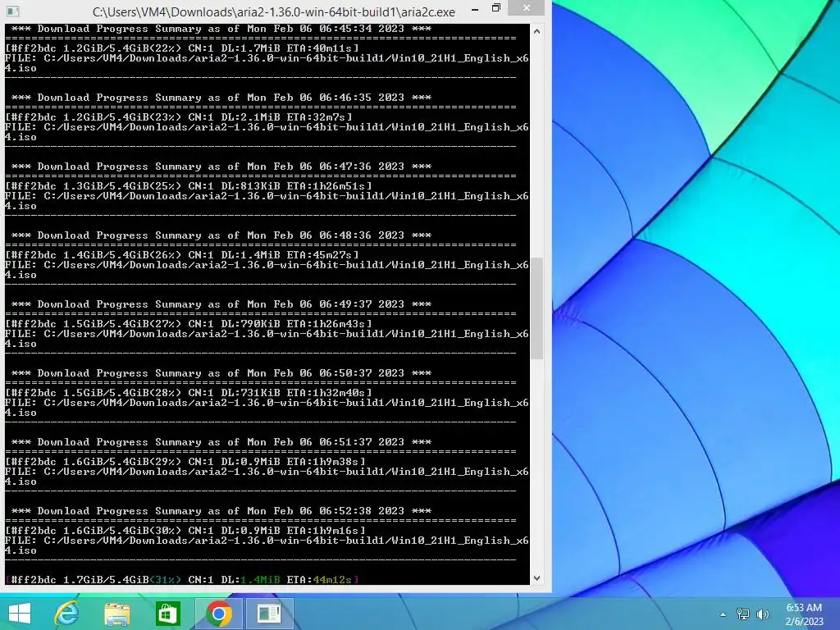This screenshot has width=840, height=630.
Task: Click the summary header timestamped 06:51:37
Action: (221, 442)
